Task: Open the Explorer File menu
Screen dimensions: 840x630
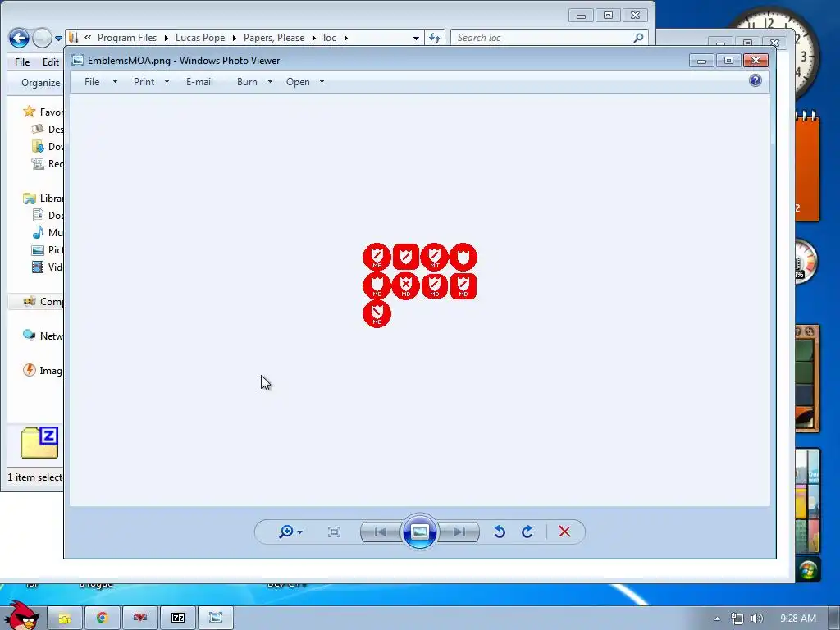Action: [22, 62]
